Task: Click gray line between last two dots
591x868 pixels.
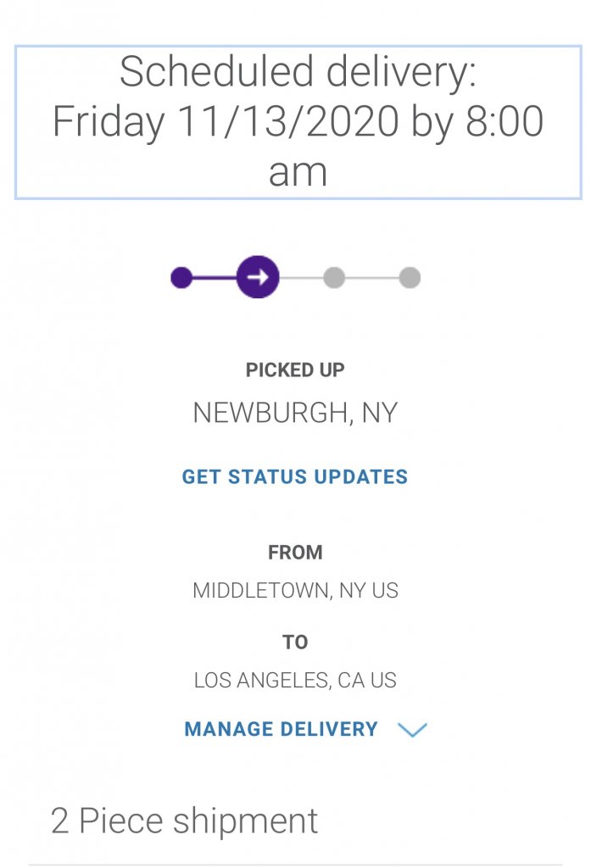Action: 372,277
